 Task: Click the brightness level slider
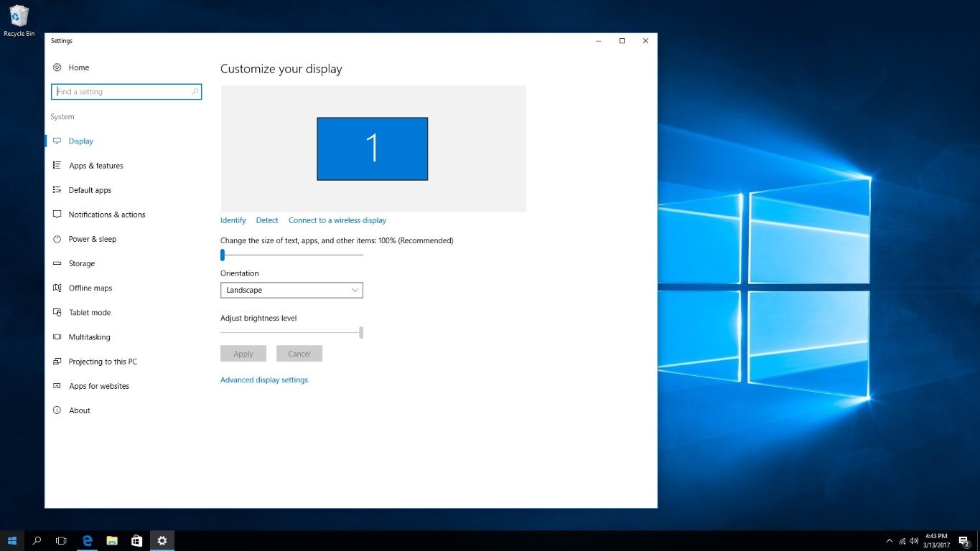point(291,332)
